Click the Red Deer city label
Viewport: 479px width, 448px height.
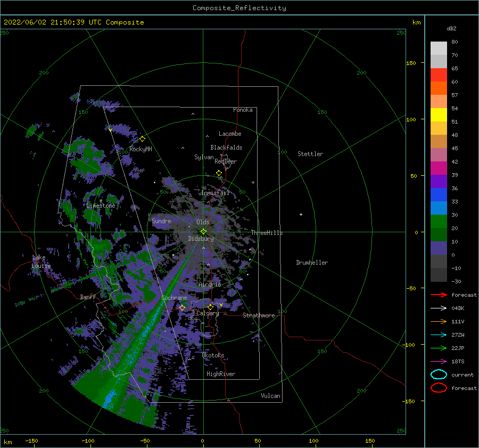pyautogui.click(x=226, y=161)
